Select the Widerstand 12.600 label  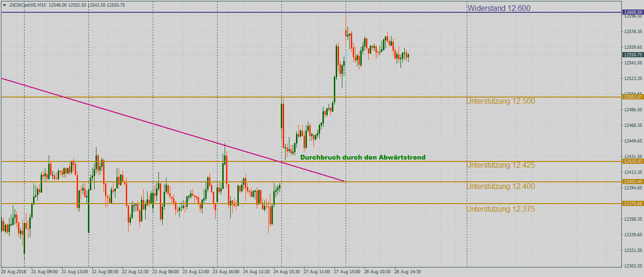coord(499,8)
